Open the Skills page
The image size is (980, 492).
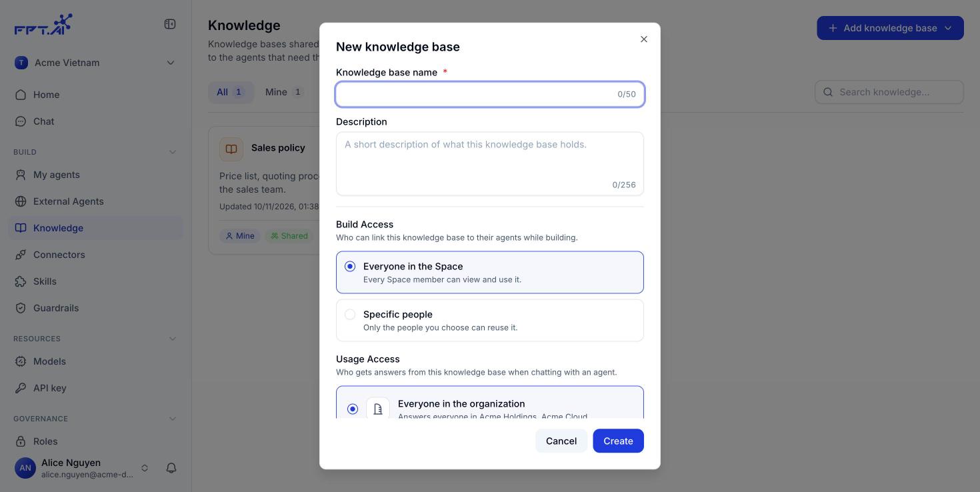click(x=95, y=281)
